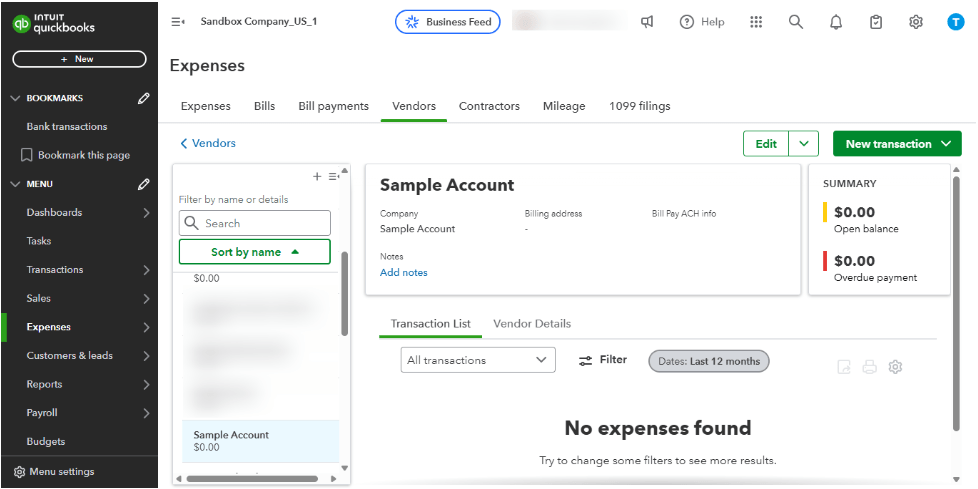This screenshot has width=978, height=489.
Task: Click the vendor Search input field
Action: [x=254, y=223]
